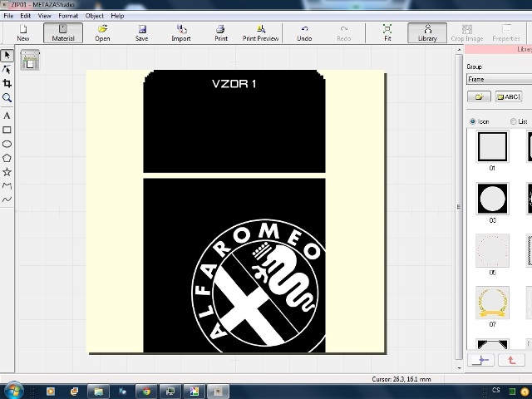
Task: Select the node edit tool
Action: (7, 69)
